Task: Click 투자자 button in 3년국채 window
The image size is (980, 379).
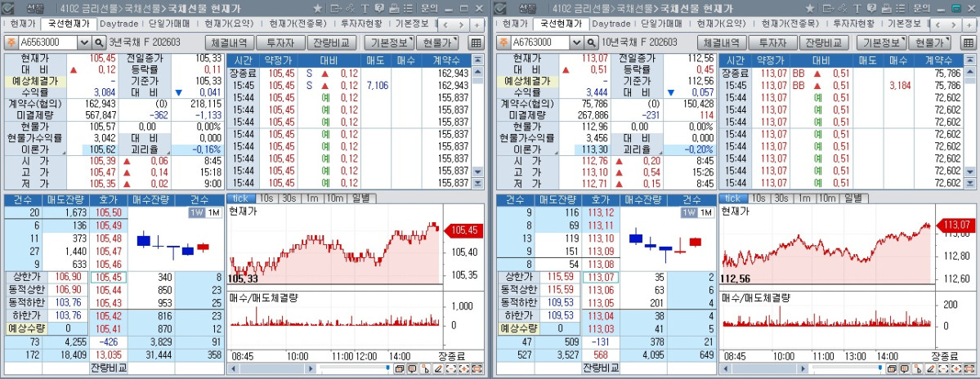Action: (280, 42)
